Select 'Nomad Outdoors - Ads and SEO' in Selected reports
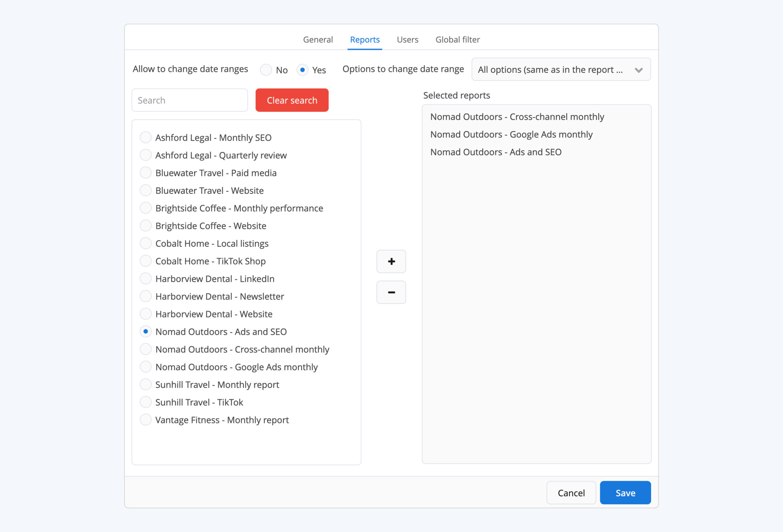The width and height of the screenshot is (783, 532). click(496, 152)
